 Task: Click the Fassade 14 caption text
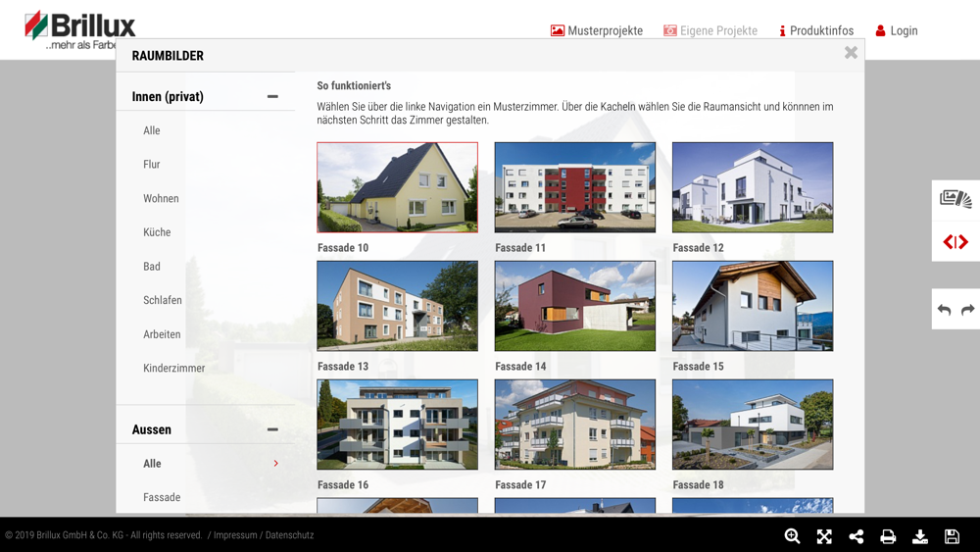520,367
